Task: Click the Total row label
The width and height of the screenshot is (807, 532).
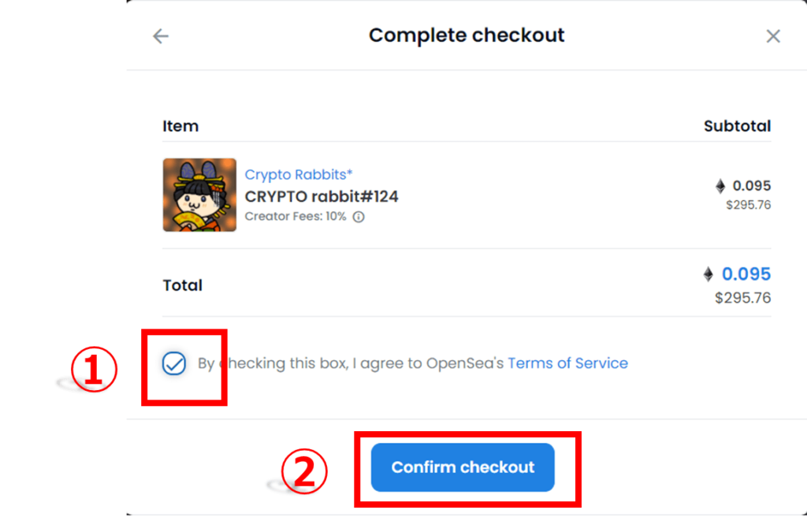Action: pos(183,285)
